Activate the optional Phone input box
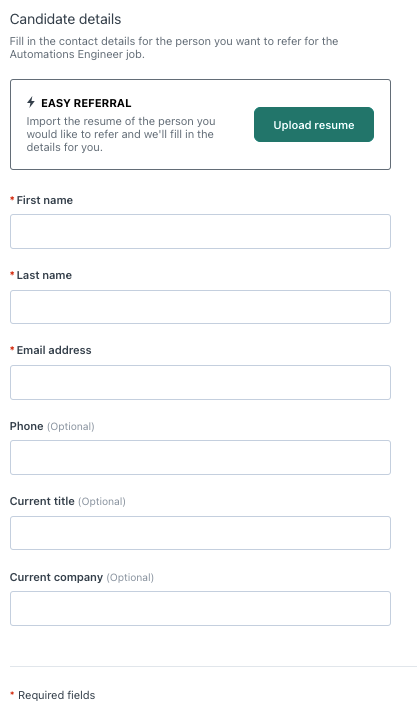The height and width of the screenshot is (704, 417). click(200, 458)
